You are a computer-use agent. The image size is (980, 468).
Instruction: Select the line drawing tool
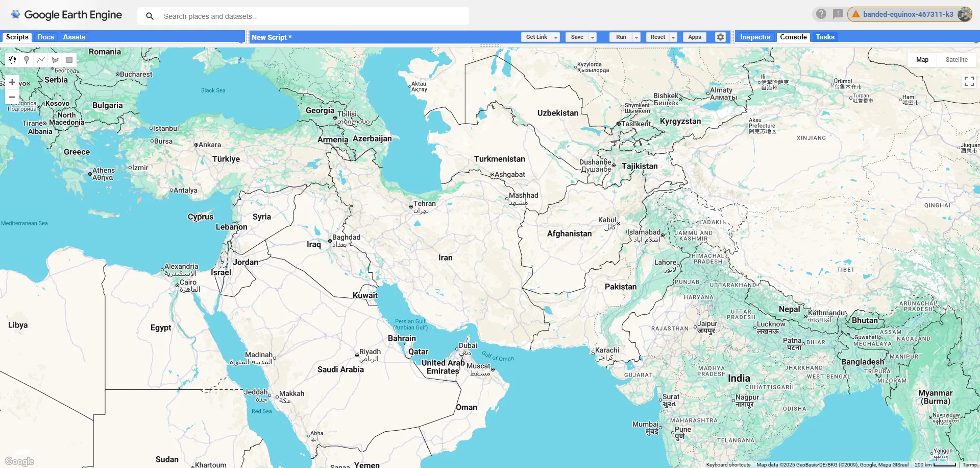pyautogui.click(x=40, y=60)
